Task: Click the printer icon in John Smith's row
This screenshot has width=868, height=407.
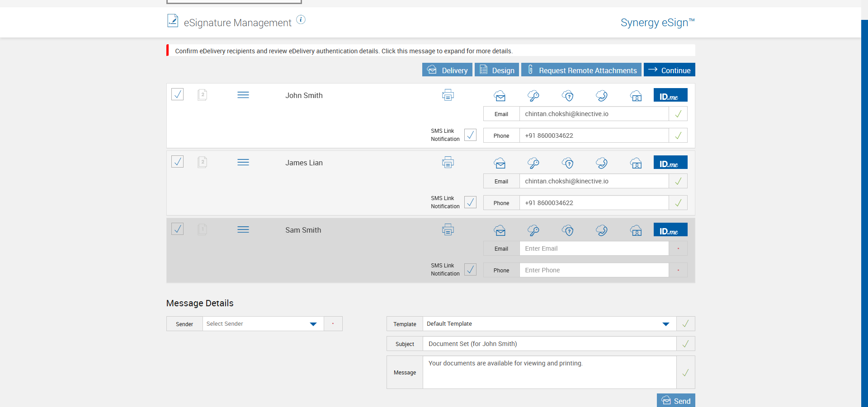Action: tap(448, 95)
